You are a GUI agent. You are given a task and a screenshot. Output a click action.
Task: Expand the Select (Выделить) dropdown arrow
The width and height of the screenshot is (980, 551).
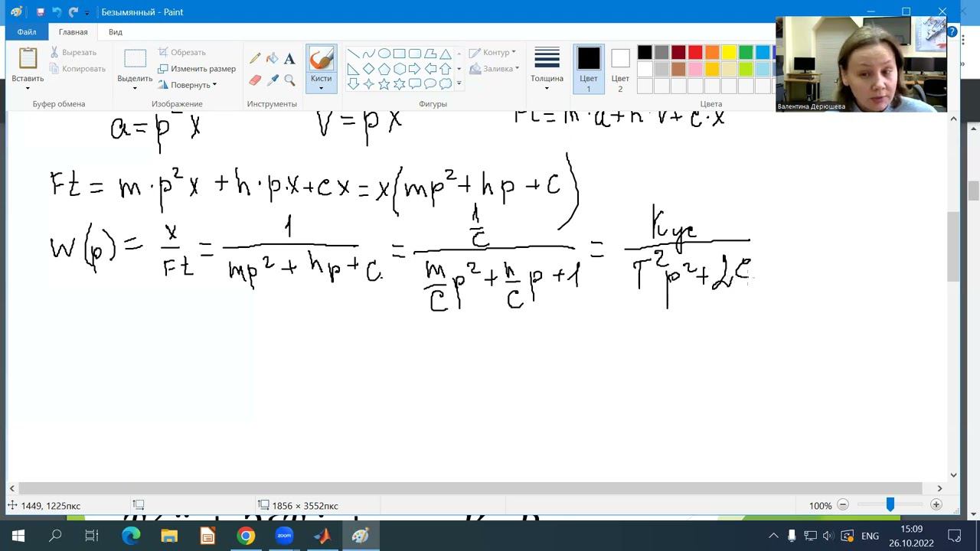point(135,89)
